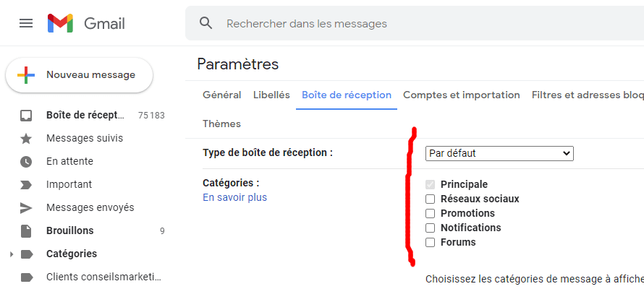The width and height of the screenshot is (644, 289).
Task: Click the paper plane Messages envoyés icon
Action: point(26,208)
